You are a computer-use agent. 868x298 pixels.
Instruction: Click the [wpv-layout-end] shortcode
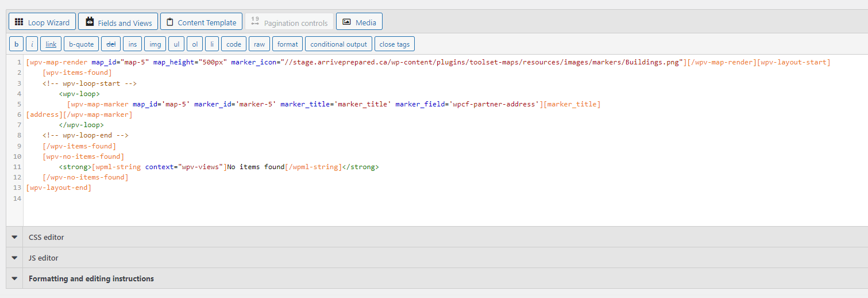[59, 188]
